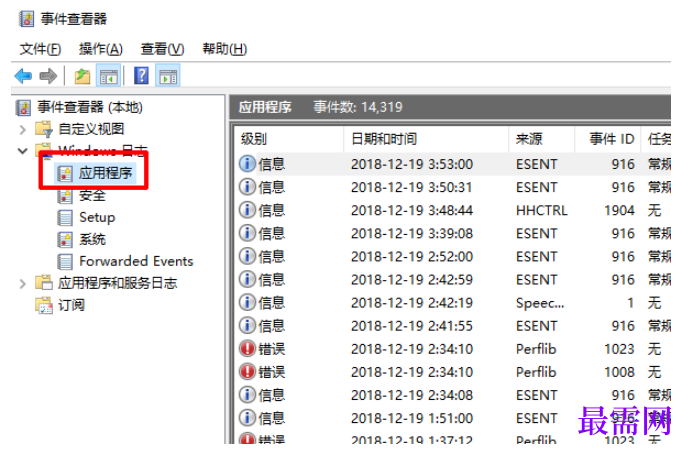The image size is (690, 452).
Task: Click info icon of Speec... 2:42:19 event
Action: [x=247, y=302]
